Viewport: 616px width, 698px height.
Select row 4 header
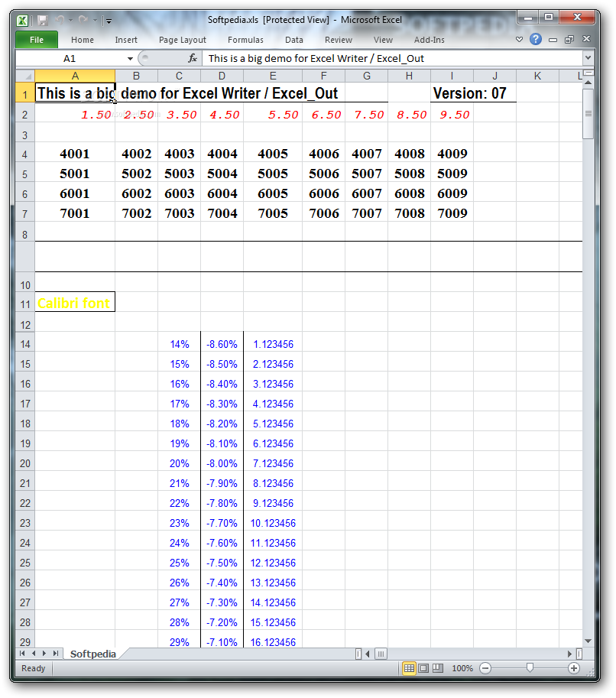[25, 154]
